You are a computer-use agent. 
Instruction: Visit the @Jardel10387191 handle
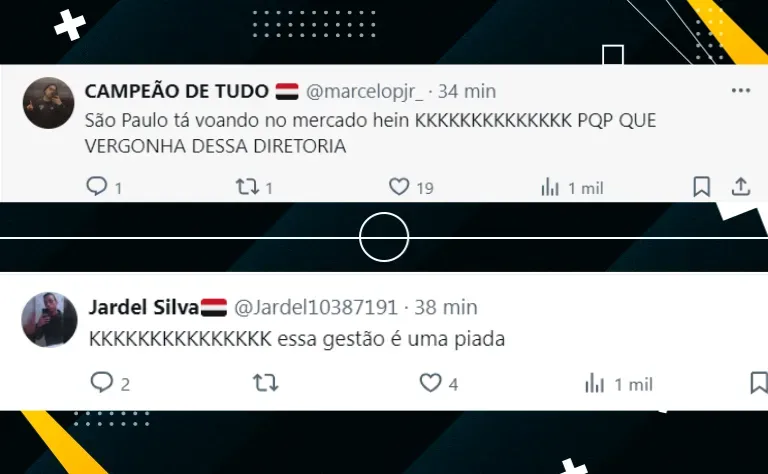click(x=316, y=308)
